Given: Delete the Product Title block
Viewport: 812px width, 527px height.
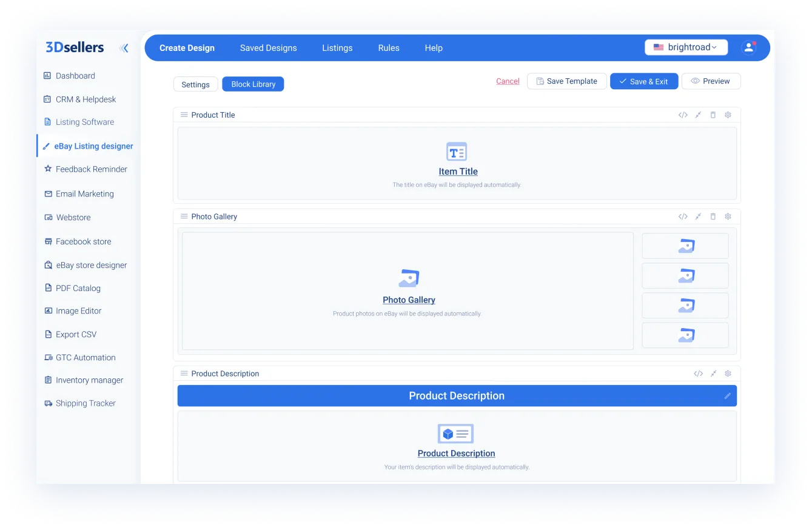Looking at the screenshot, I should pyautogui.click(x=713, y=115).
